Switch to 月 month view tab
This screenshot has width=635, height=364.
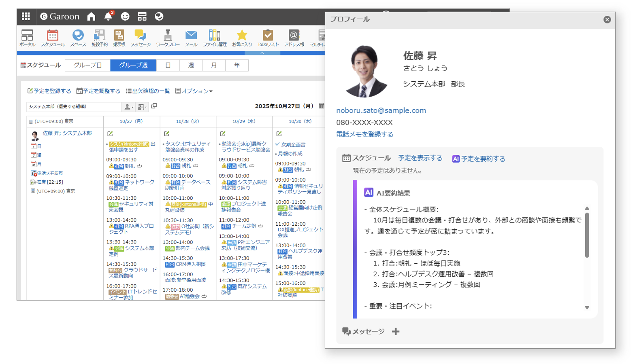(x=213, y=65)
